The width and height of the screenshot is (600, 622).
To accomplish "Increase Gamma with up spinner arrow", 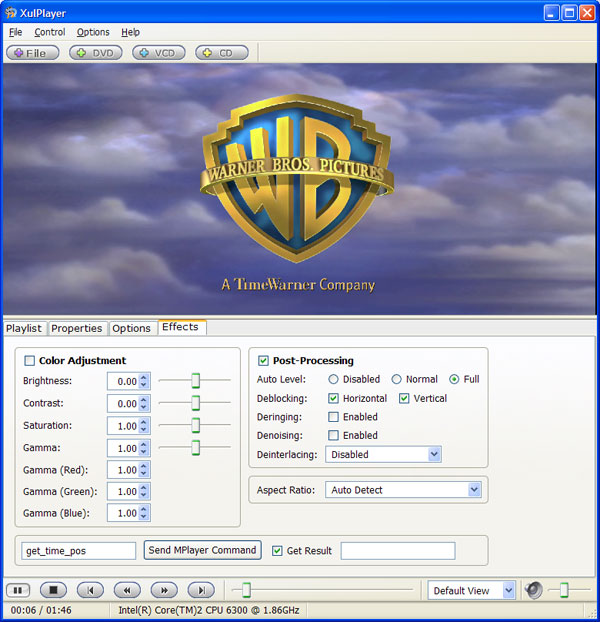I will tap(144, 444).
